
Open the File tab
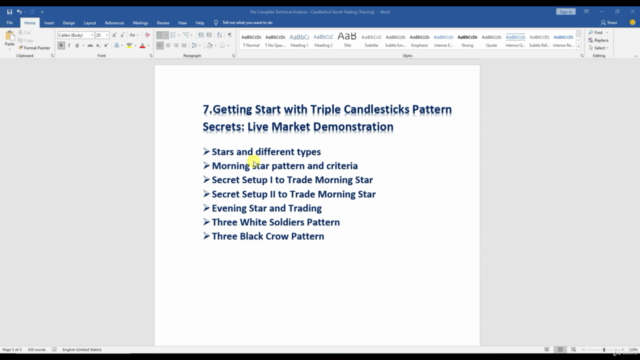pyautogui.click(x=9, y=23)
